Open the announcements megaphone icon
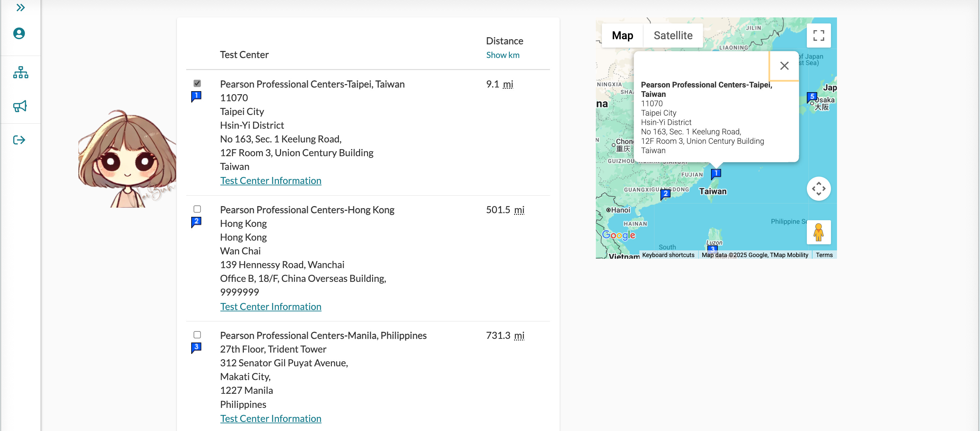The height and width of the screenshot is (431, 980). click(x=20, y=106)
